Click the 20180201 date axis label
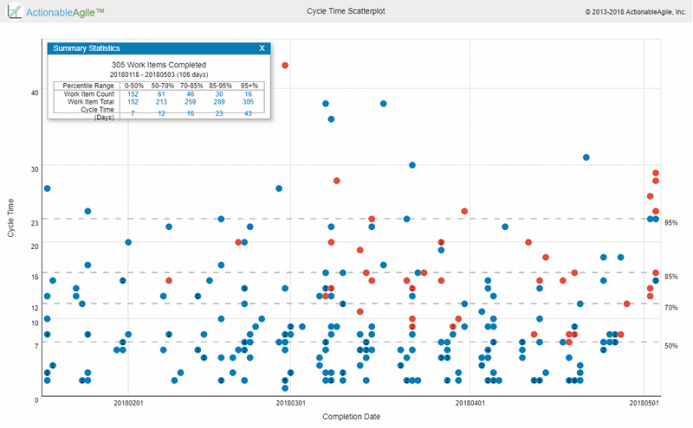Screen dimensions: 693x428 [127, 403]
